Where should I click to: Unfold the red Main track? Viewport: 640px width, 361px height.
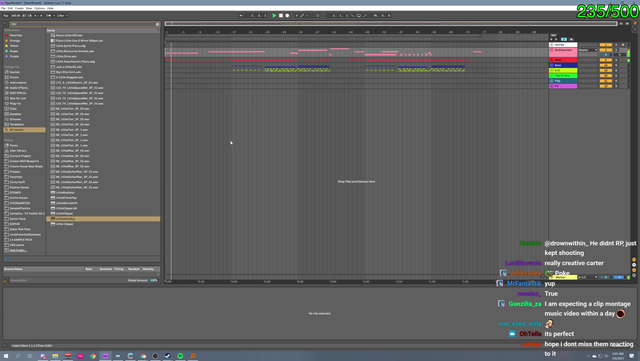(552, 60)
